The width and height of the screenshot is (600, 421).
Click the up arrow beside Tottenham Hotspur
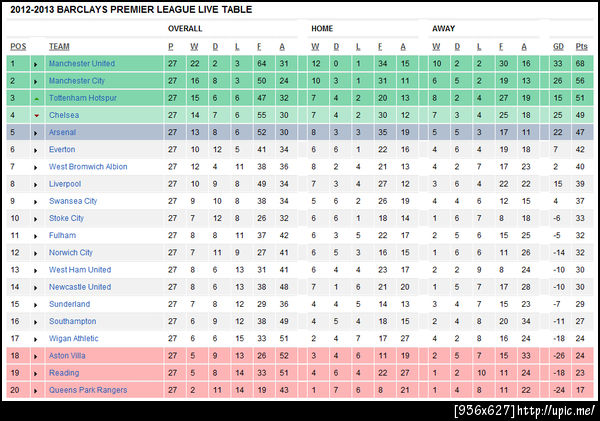coord(36,98)
